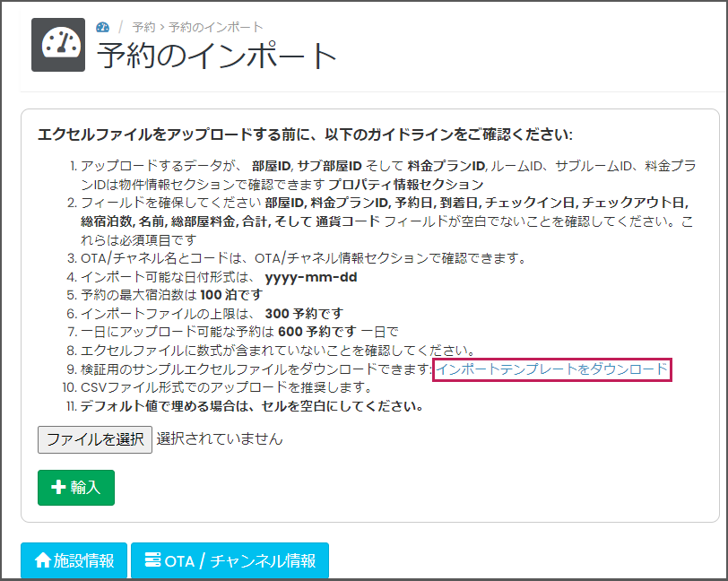Click the ファイルを選択 file chooser button
The image size is (728, 581).
95,439
